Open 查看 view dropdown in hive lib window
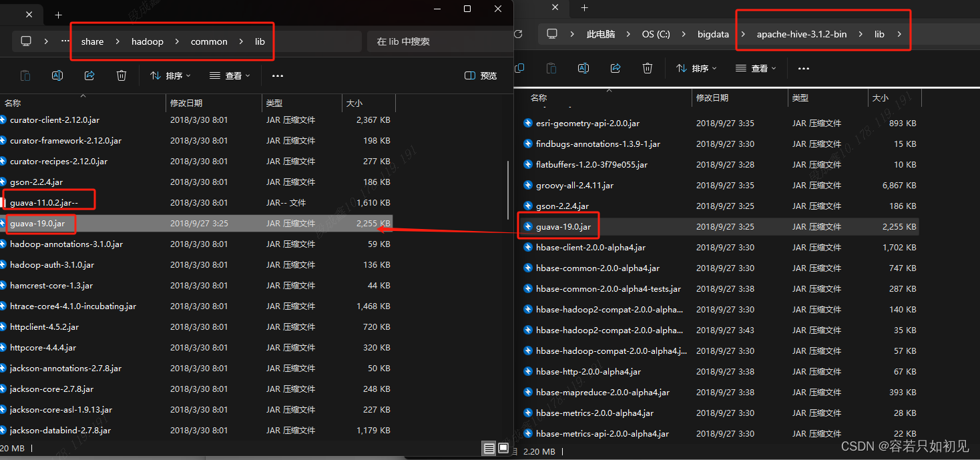 coord(756,68)
